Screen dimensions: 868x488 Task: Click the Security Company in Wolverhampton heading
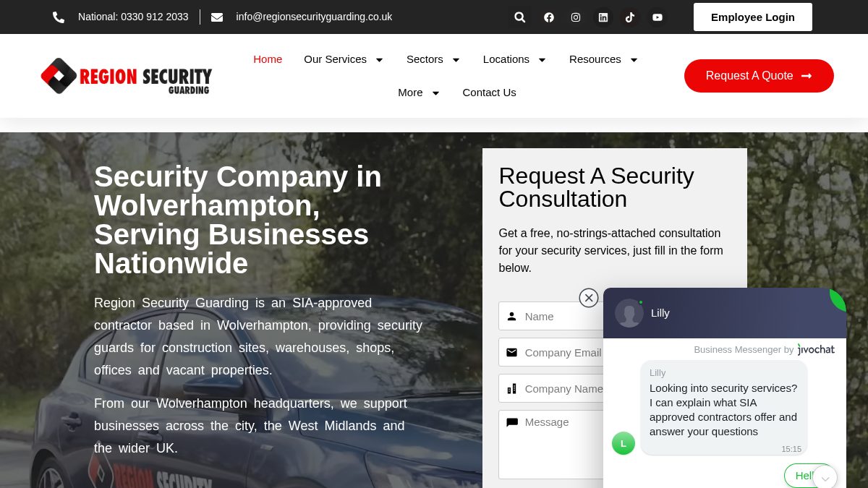pos(238,220)
